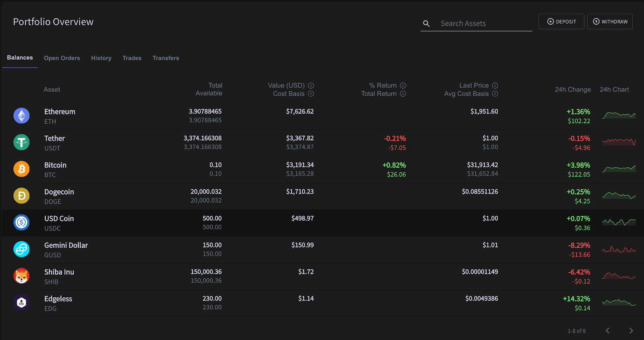
Task: Open the Transfers tab
Action: coord(166,58)
